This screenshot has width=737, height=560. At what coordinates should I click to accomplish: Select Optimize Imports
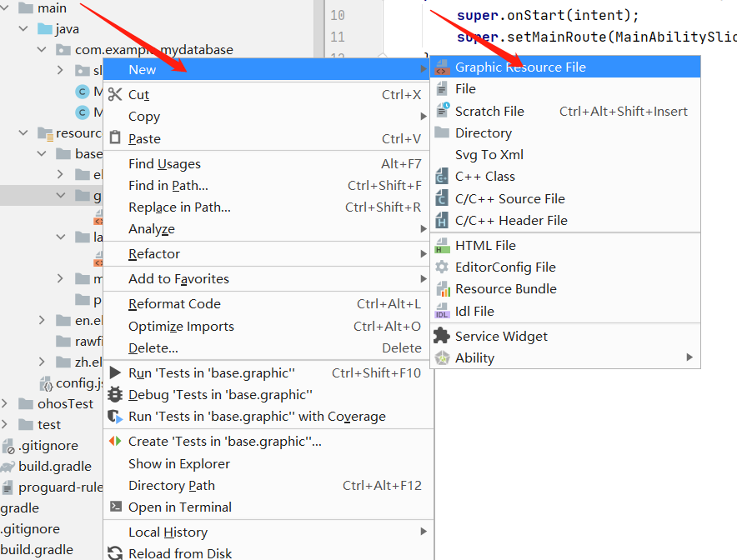pos(268,326)
